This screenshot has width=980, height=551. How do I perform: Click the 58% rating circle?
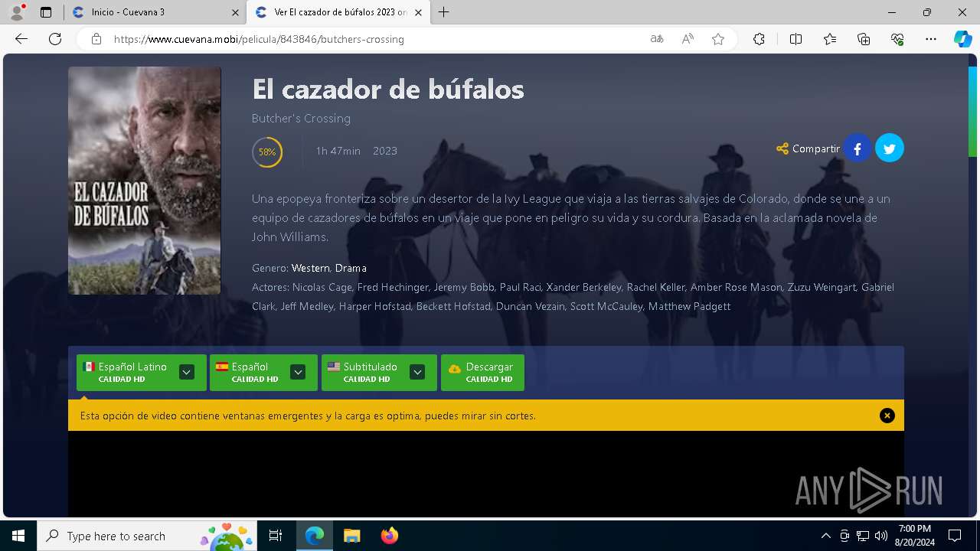pos(267,152)
